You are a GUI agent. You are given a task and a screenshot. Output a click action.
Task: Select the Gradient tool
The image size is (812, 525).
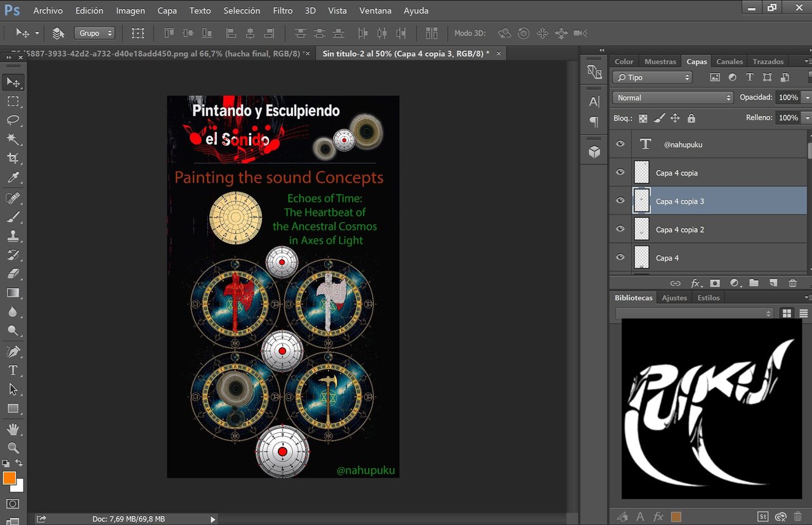[13, 293]
